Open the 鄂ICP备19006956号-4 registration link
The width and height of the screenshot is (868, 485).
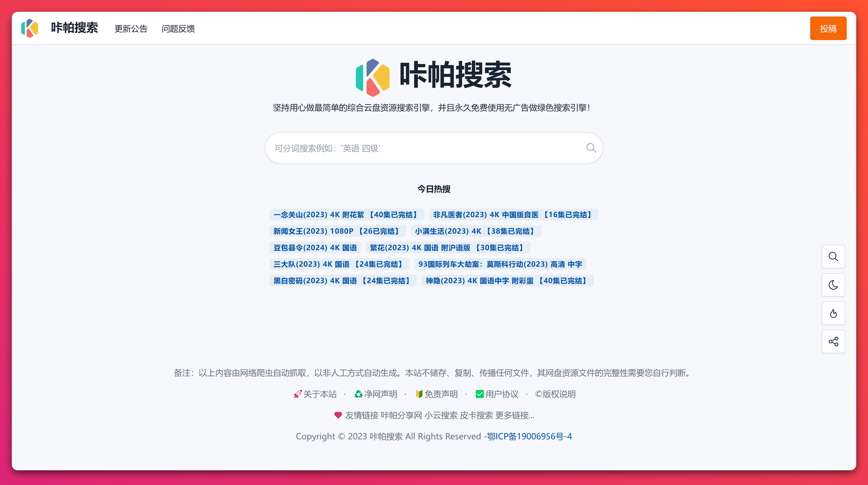tap(529, 436)
